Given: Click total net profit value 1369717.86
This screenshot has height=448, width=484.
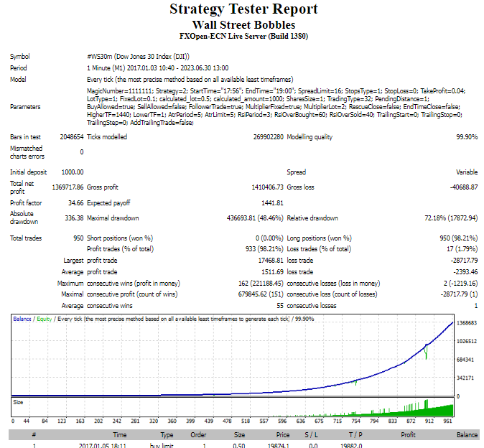Looking at the screenshot, I should coord(68,187).
